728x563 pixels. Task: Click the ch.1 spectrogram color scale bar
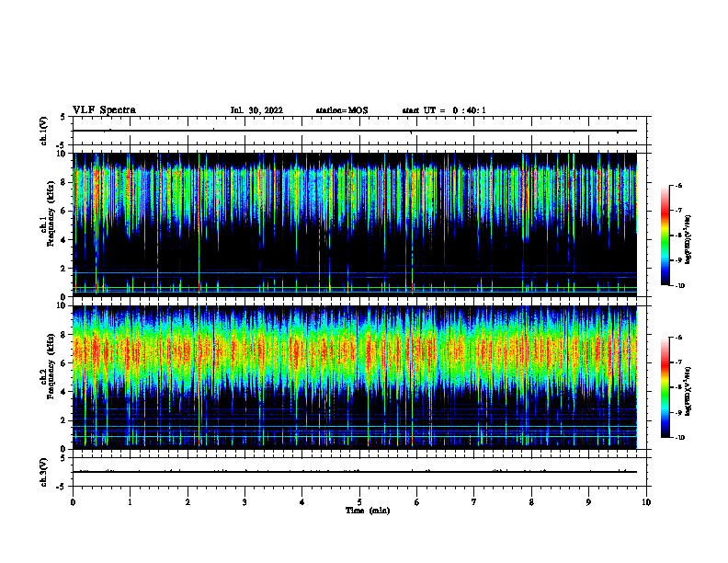coord(665,236)
